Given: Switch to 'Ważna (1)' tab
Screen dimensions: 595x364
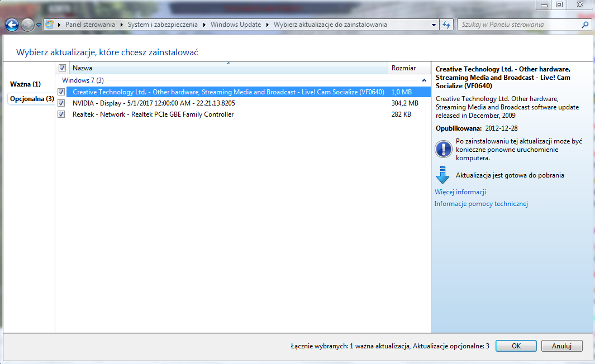Looking at the screenshot, I should (x=26, y=84).
